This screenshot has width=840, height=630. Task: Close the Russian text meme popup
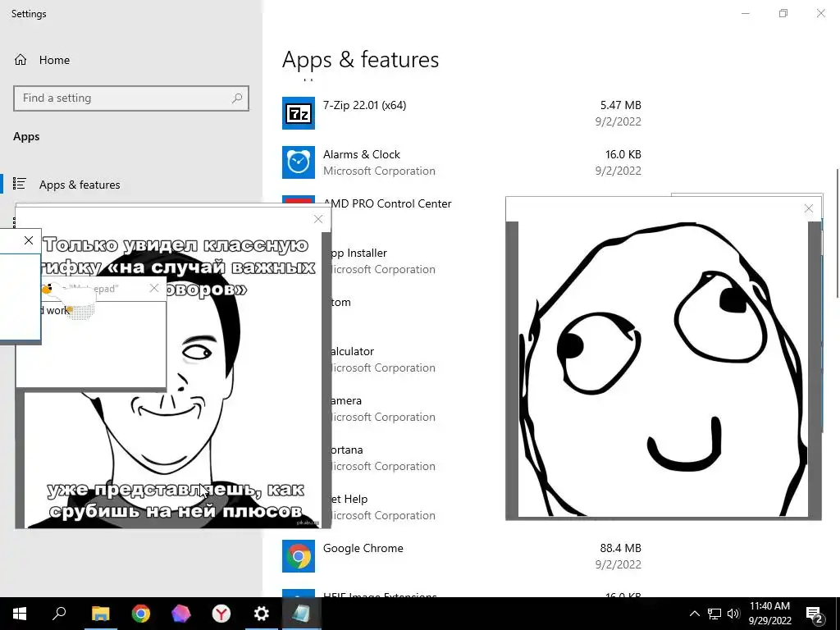pos(318,219)
